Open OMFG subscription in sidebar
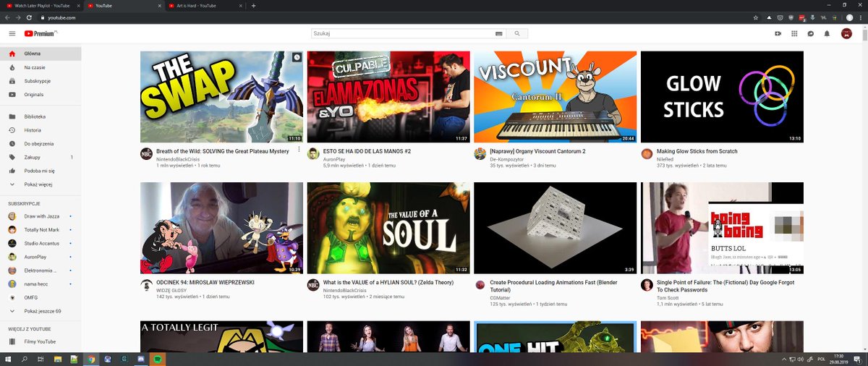 coord(41,297)
